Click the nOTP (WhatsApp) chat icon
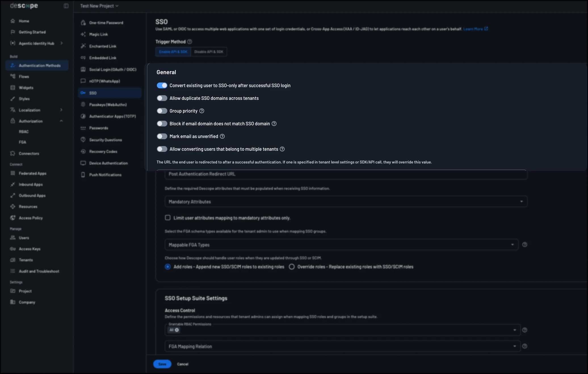Viewport: 588px width, 374px height. coord(83,81)
